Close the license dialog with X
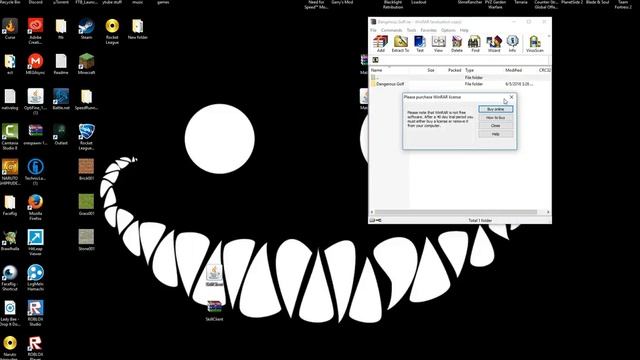Screen dimensions: 640x360 (x=511, y=97)
